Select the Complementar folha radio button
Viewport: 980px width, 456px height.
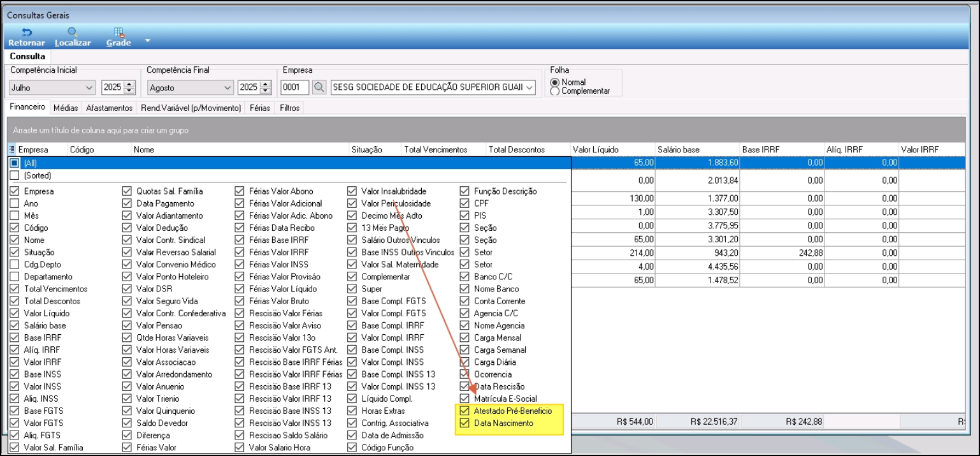[555, 91]
